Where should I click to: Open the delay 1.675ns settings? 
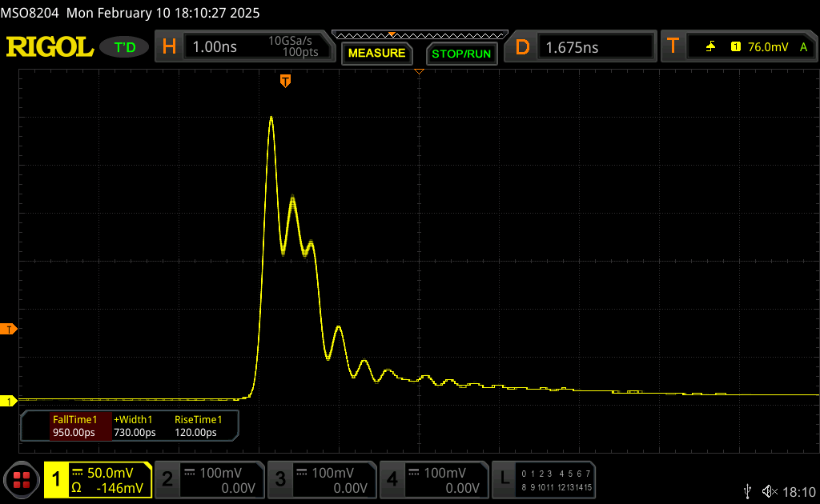tap(581, 47)
